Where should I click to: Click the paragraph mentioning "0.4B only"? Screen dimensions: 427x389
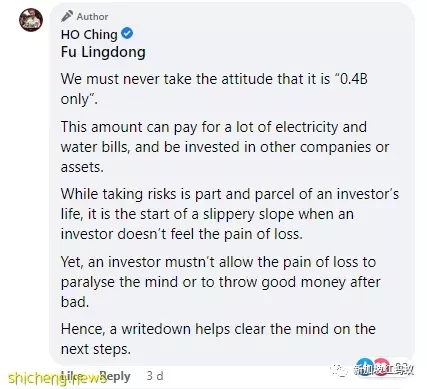pyautogui.click(x=214, y=89)
